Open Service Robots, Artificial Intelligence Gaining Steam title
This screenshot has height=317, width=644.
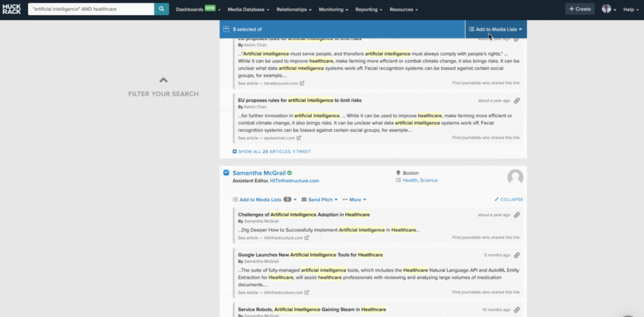coord(312,309)
